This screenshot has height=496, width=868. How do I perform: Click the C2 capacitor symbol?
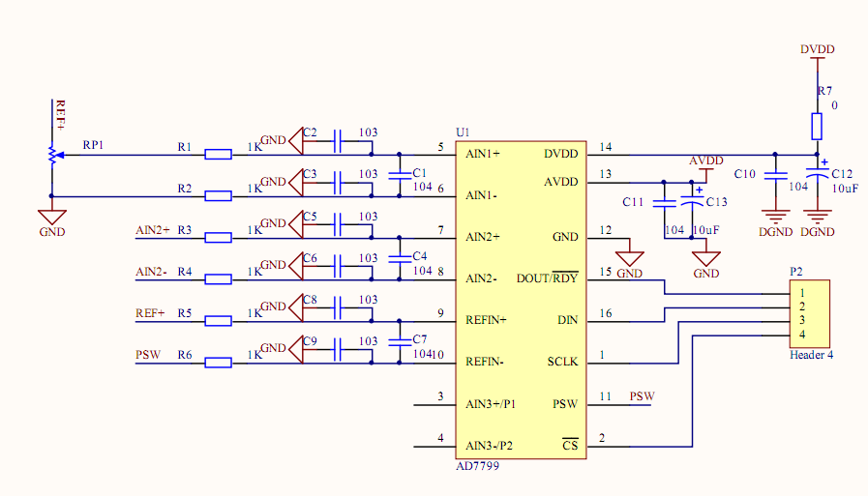[337, 141]
